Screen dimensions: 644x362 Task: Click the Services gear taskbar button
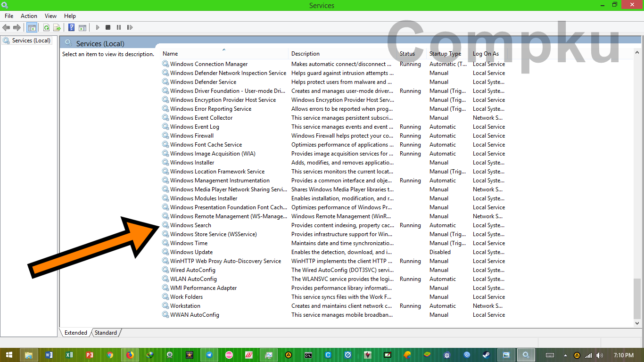click(x=526, y=355)
